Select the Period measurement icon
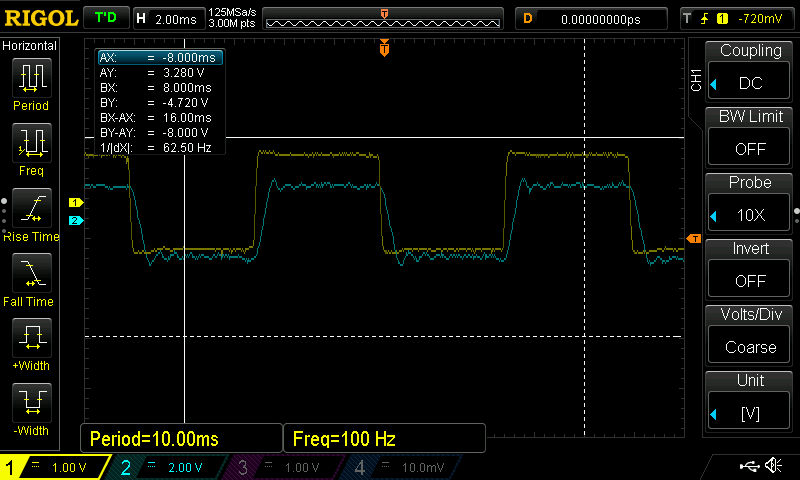 32,78
